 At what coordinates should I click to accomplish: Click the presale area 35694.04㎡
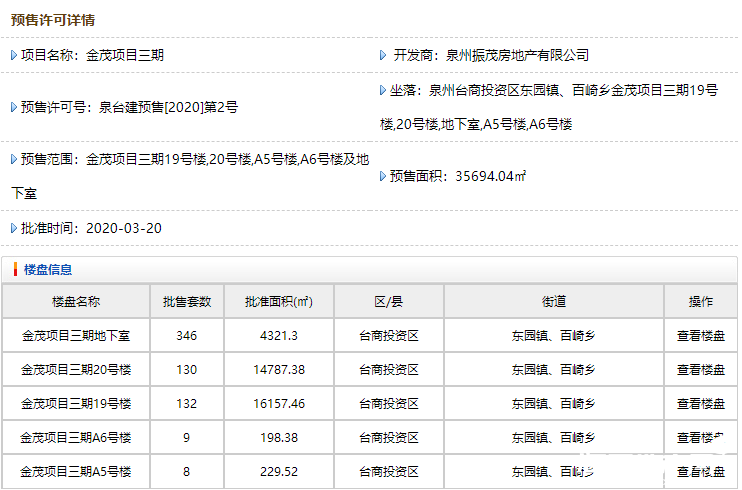click(491, 176)
